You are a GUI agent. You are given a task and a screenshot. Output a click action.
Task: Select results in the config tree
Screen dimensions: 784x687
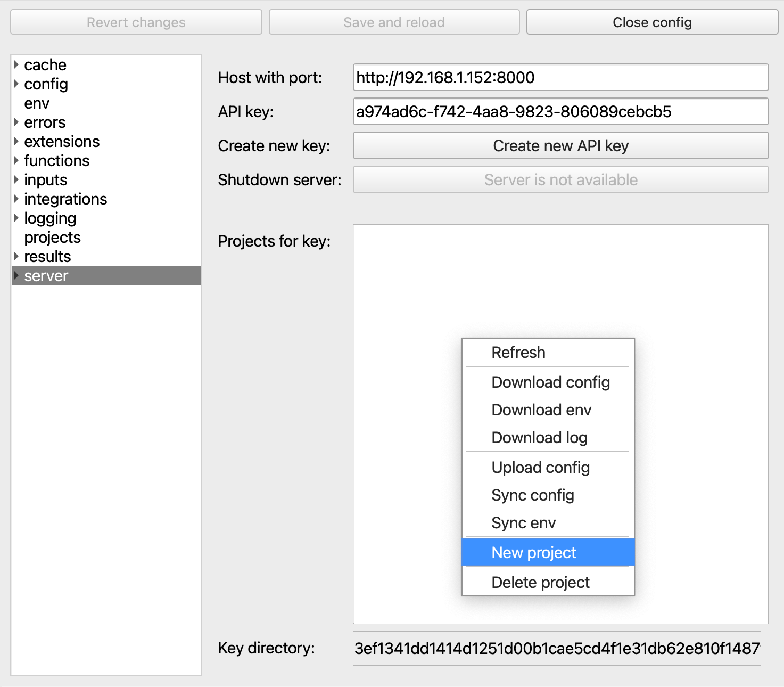tap(47, 257)
